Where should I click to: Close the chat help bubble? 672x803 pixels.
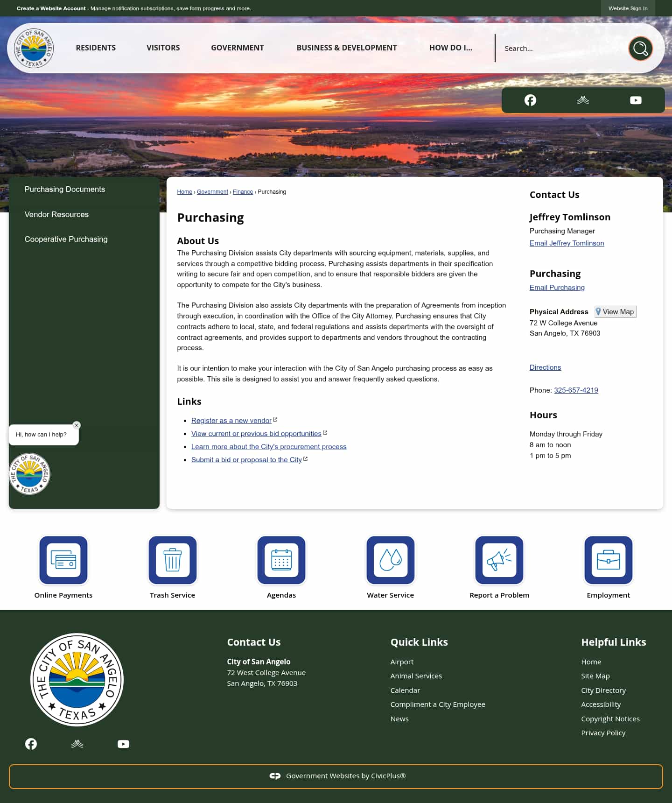click(77, 425)
